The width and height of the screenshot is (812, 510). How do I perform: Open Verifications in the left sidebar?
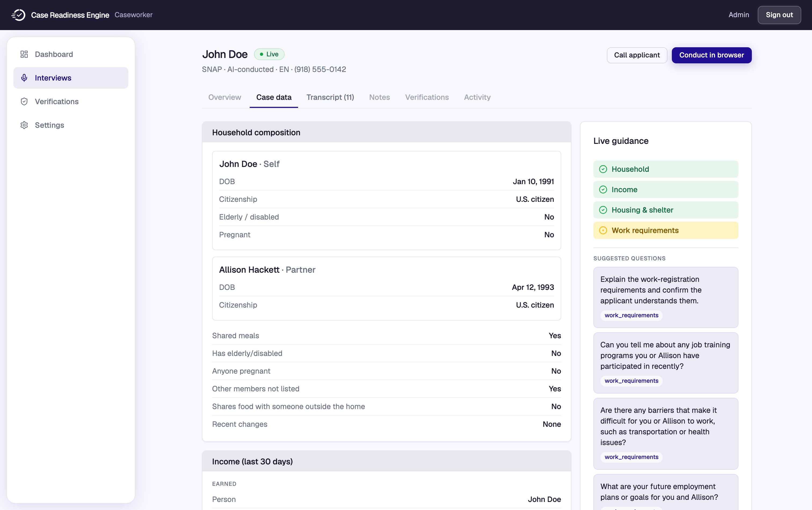(71, 101)
